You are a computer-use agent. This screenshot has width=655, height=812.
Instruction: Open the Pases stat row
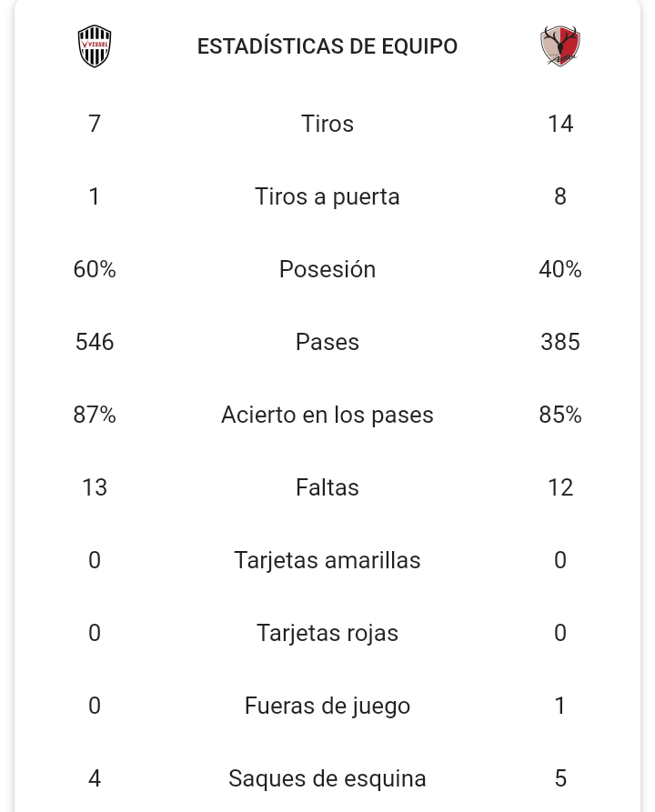(x=327, y=342)
